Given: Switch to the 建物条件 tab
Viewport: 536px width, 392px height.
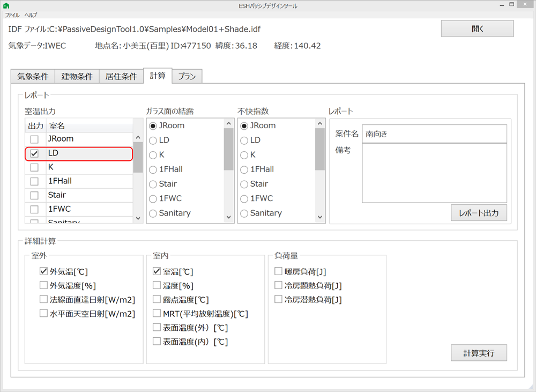Looking at the screenshot, I should (77, 76).
